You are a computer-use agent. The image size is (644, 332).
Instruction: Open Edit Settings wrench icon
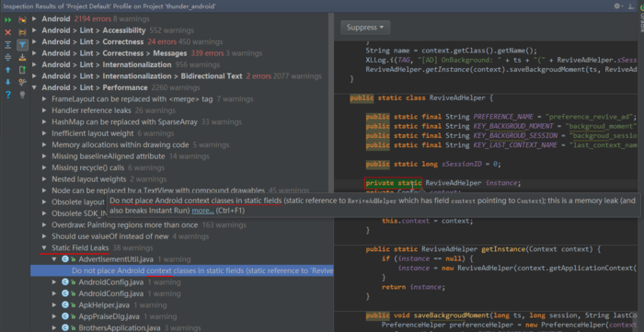click(23, 82)
